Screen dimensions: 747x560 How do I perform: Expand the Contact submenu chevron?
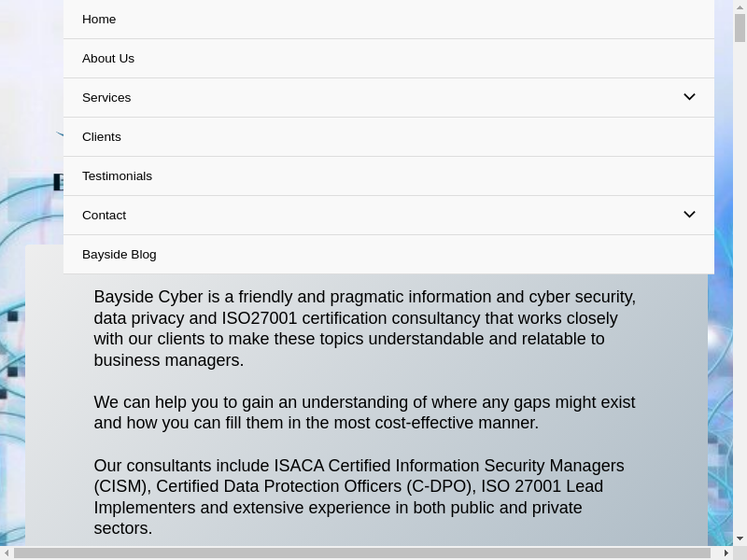(x=689, y=215)
